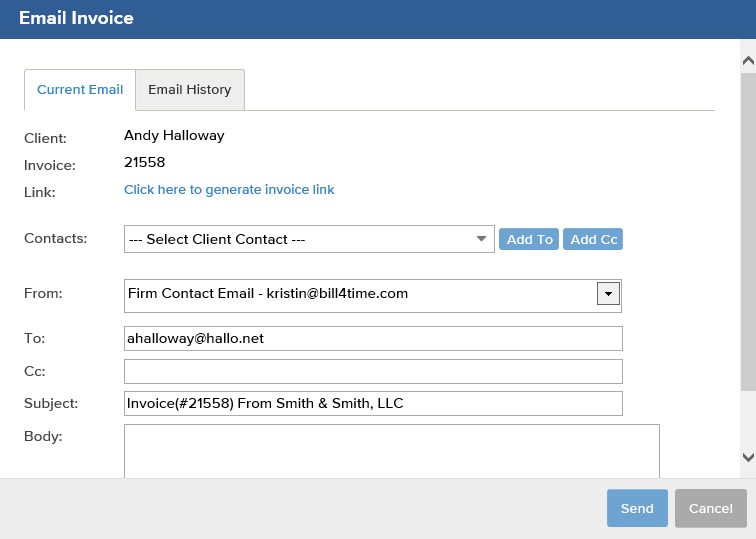
Task: Open the Email History tab
Action: coord(190,90)
